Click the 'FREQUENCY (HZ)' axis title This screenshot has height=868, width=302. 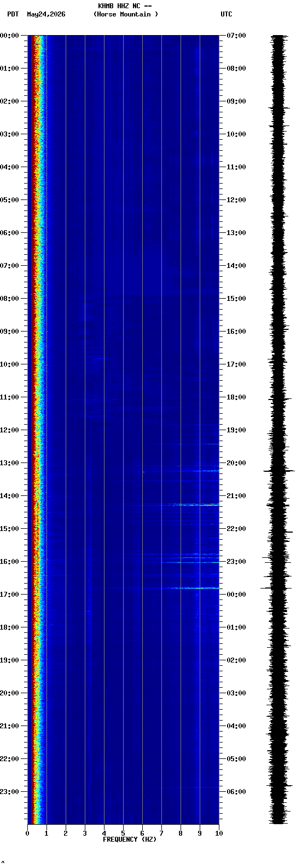tap(130, 840)
